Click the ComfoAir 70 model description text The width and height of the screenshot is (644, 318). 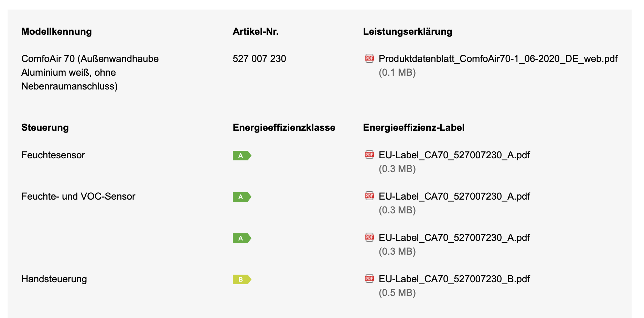90,73
